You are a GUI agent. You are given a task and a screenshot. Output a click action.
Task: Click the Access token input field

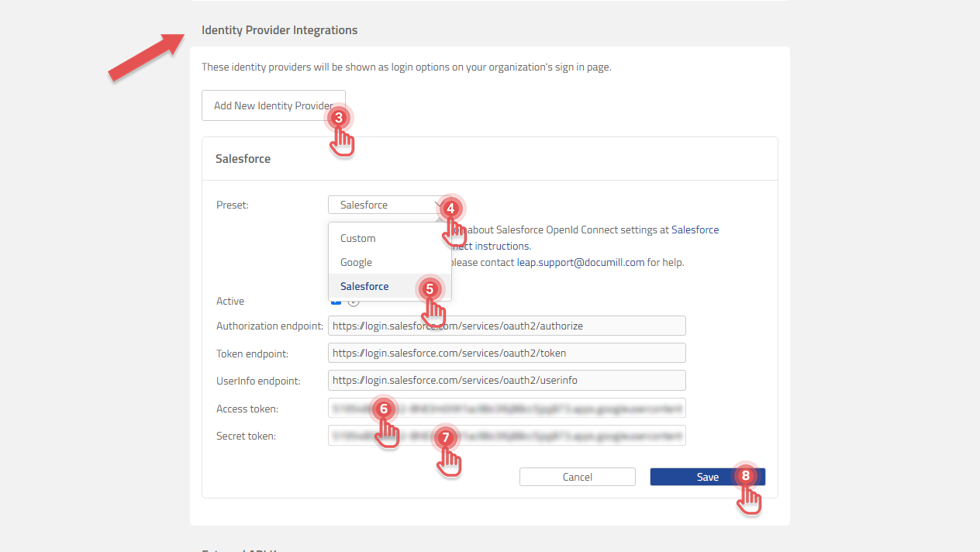(506, 407)
